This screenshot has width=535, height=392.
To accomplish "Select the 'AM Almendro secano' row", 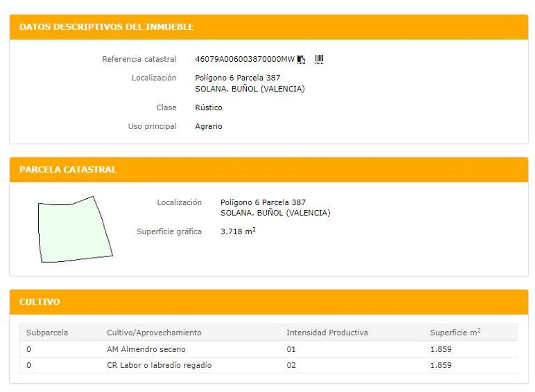I will tap(146, 349).
